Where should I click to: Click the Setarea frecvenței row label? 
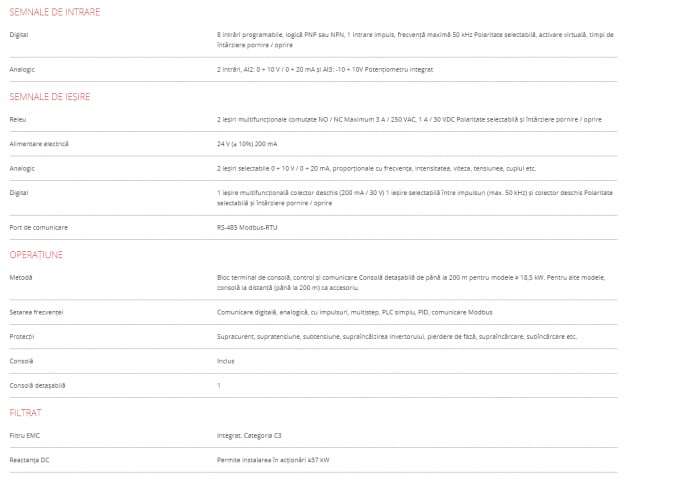pos(36,312)
